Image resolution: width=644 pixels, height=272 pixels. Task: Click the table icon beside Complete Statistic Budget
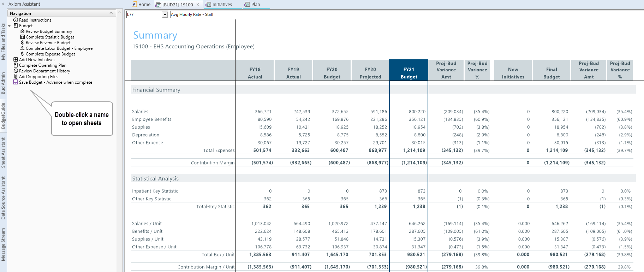22,37
